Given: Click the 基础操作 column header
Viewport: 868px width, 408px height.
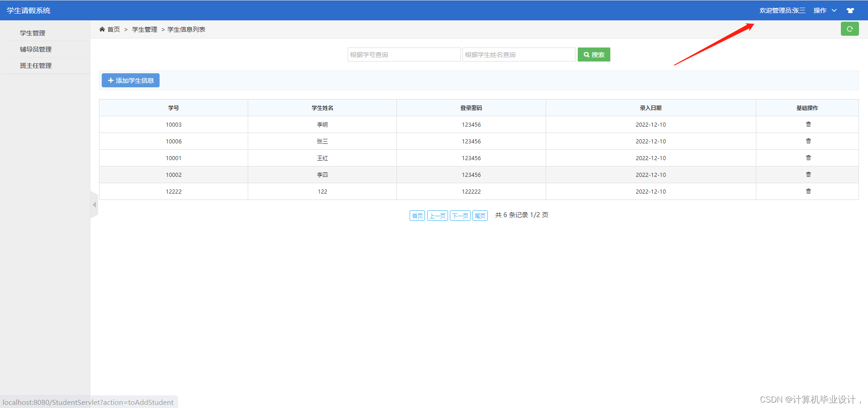Looking at the screenshot, I should [x=807, y=108].
